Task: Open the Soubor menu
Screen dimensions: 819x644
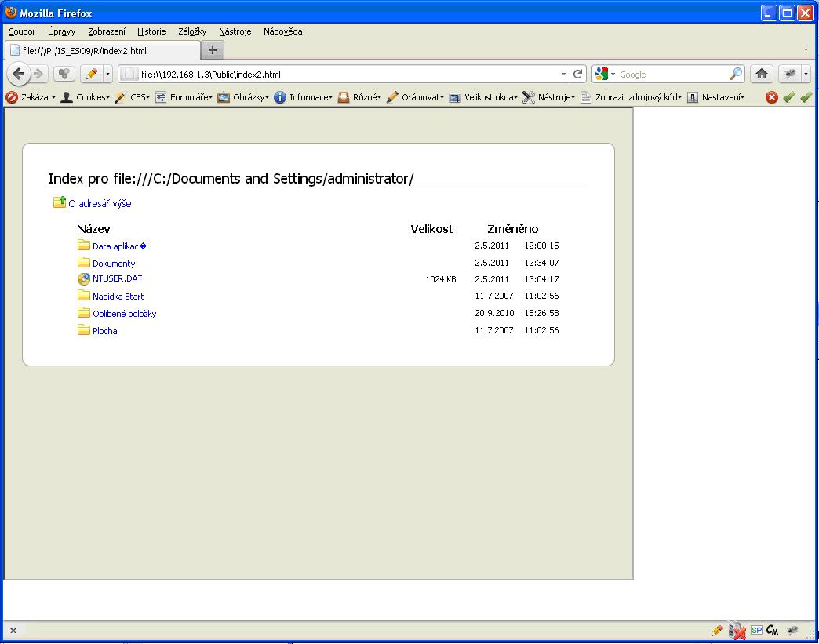Action: pyautogui.click(x=22, y=31)
